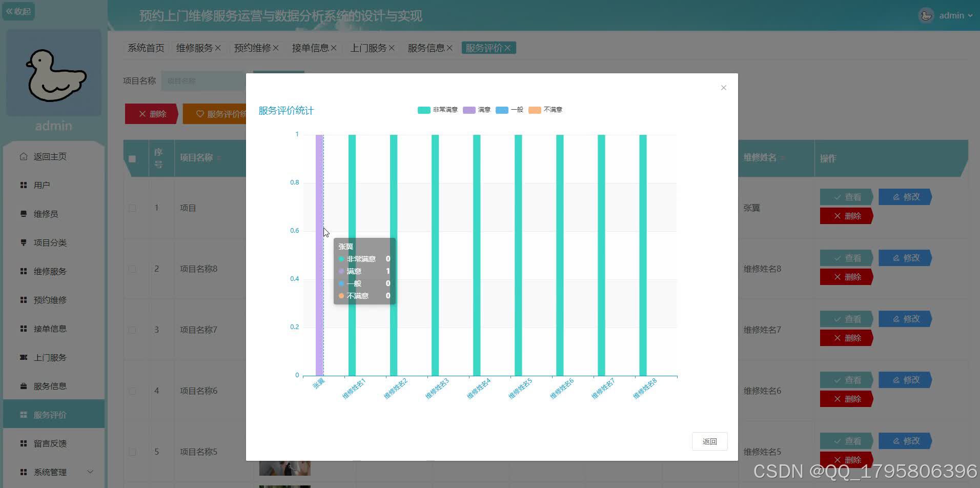
Task: Open the admin account dropdown
Action: pos(952,15)
